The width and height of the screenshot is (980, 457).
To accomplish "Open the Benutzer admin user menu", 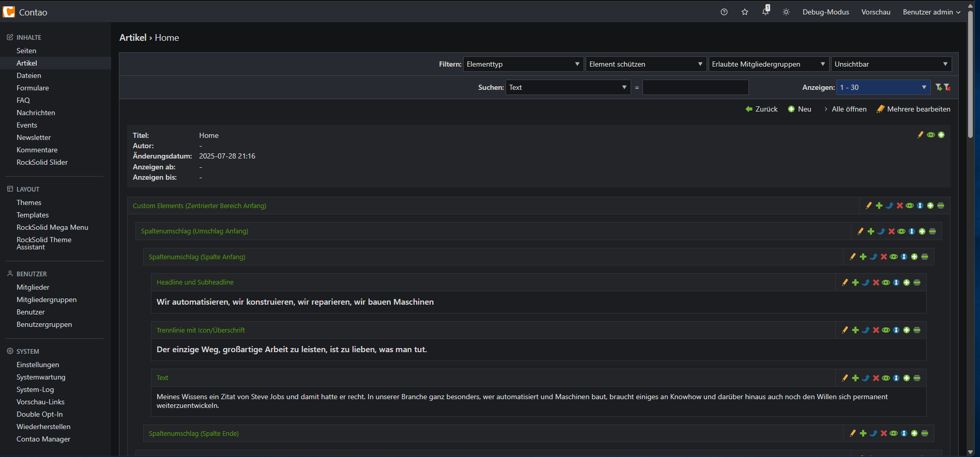I will [x=931, y=12].
